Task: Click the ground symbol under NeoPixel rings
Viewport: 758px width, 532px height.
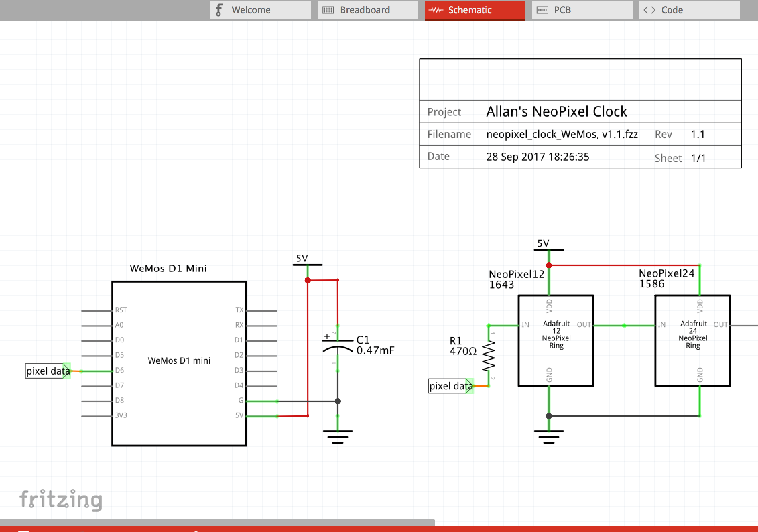Action: pos(549,437)
